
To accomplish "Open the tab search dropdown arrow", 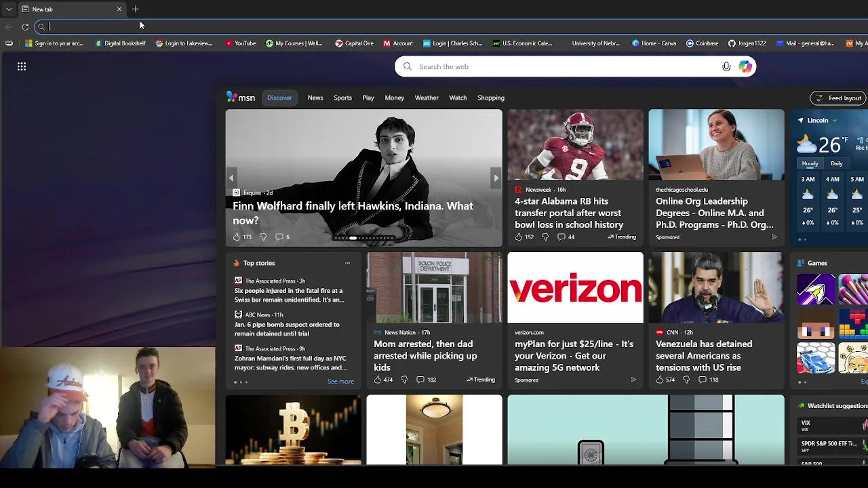I will 9,9.
